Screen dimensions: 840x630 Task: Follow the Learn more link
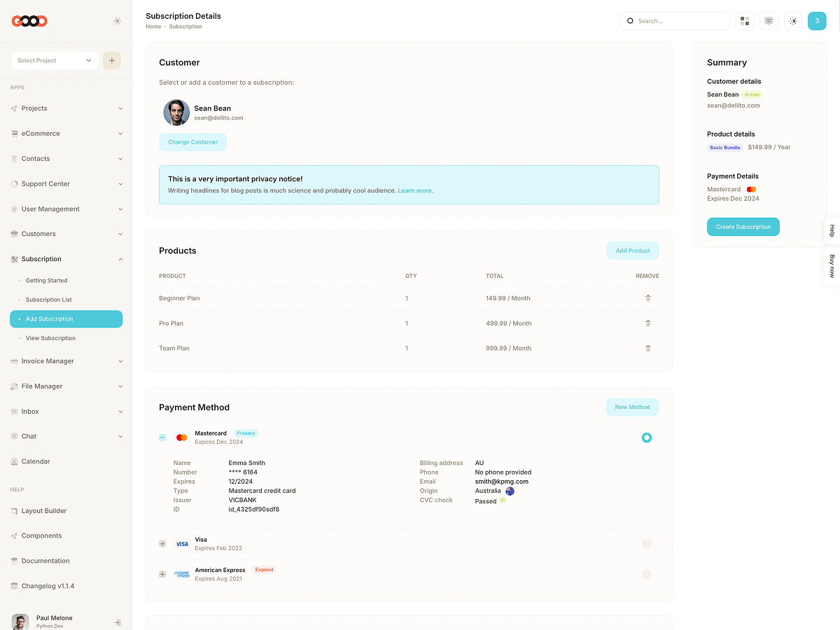[414, 190]
